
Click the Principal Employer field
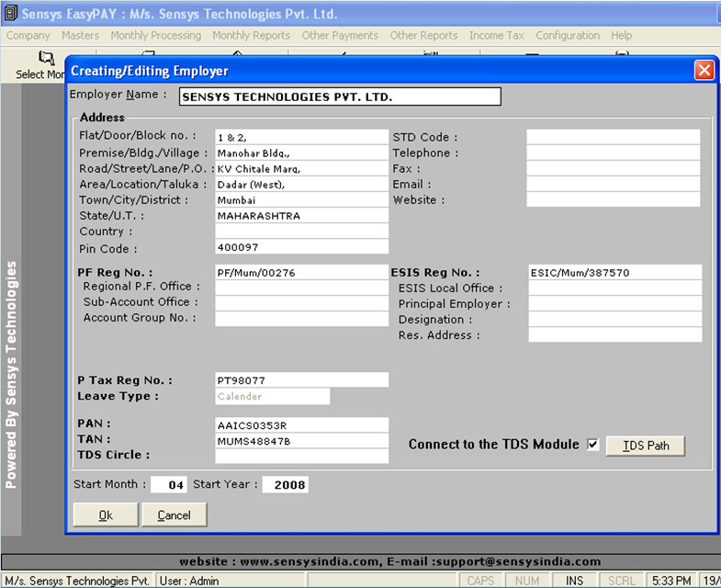tap(615, 304)
